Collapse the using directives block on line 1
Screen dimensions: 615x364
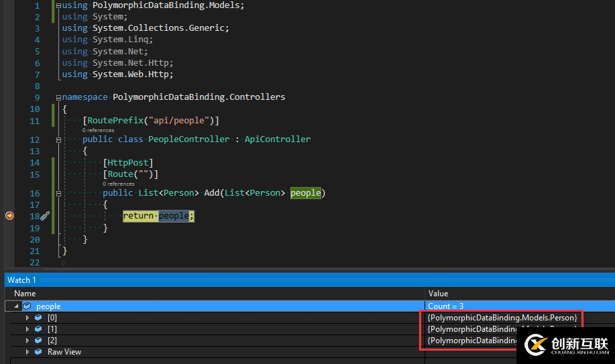click(58, 5)
